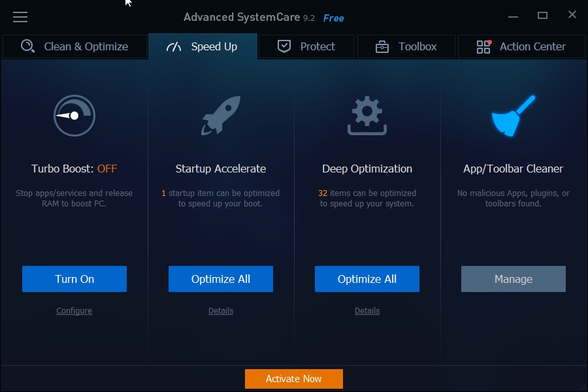Click the Free label next to title

click(333, 18)
